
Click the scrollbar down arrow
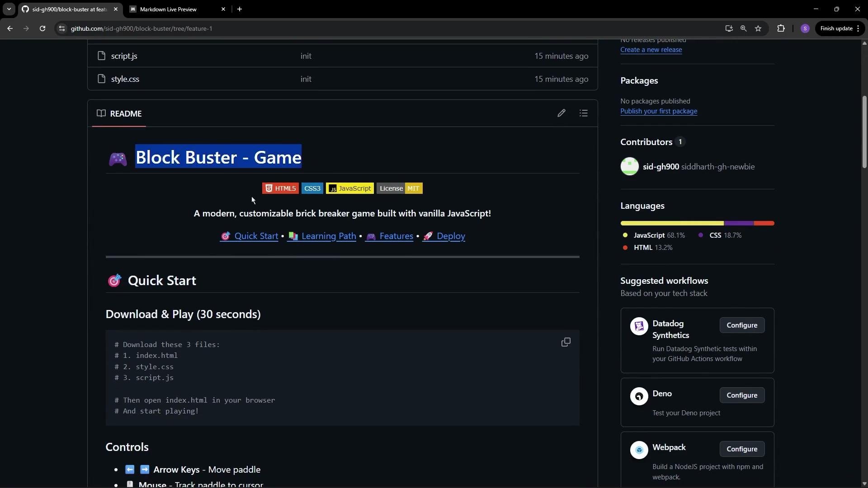click(864, 484)
